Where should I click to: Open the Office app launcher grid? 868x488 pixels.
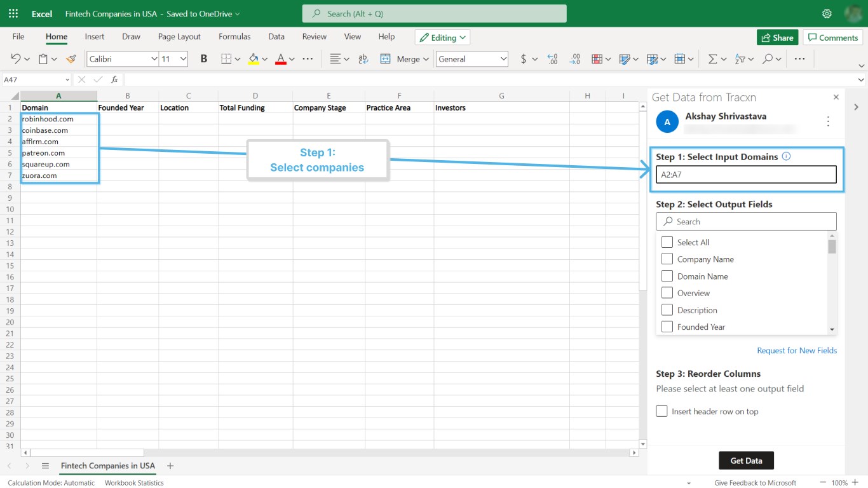pyautogui.click(x=13, y=13)
